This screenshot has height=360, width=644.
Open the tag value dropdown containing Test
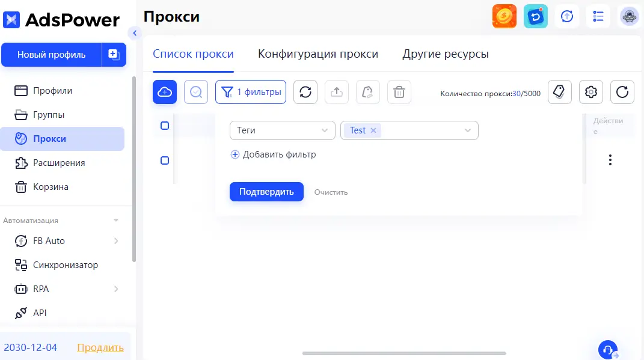[409, 130]
